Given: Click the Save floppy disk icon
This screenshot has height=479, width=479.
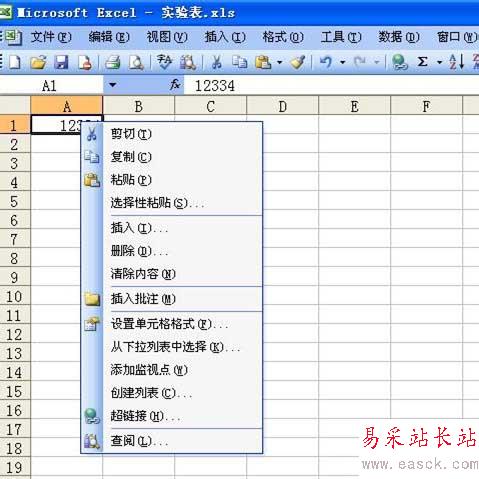Looking at the screenshot, I should (x=61, y=62).
